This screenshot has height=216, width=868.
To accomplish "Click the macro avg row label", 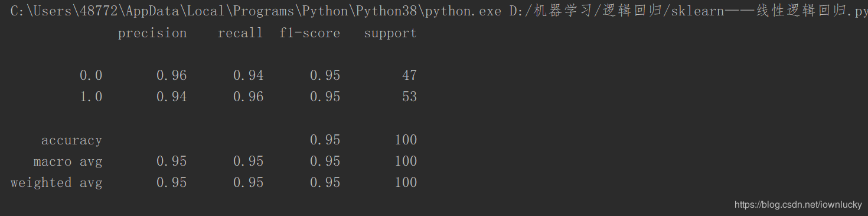I will point(68,162).
